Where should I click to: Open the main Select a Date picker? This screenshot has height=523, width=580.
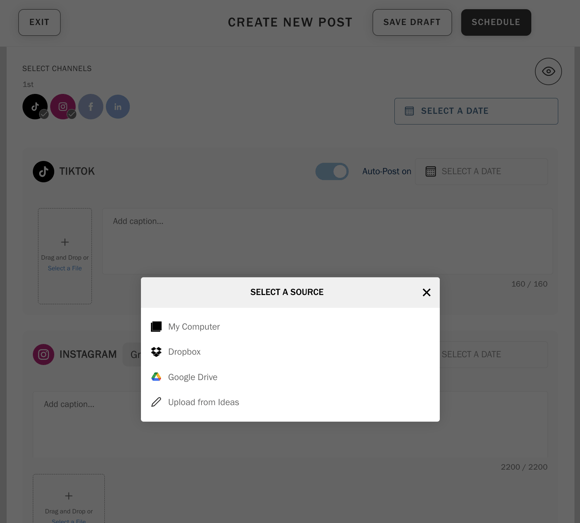coord(476,111)
